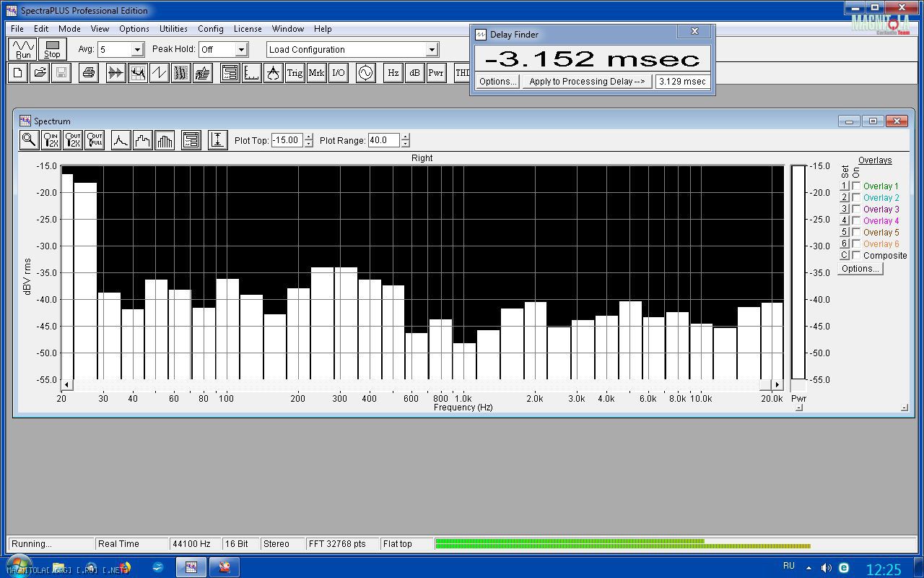Image resolution: width=924 pixels, height=578 pixels.
Task: Switch Spectrum to bar graph view
Action: [165, 140]
